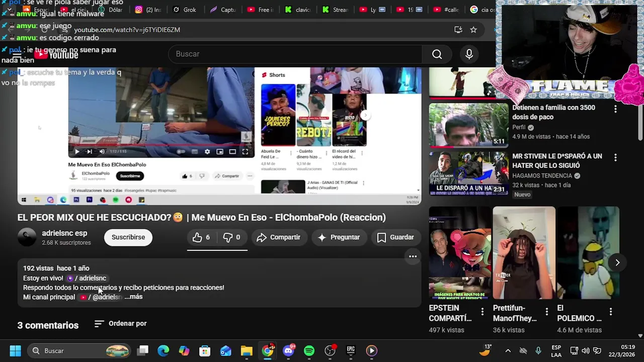
Task: Switch to the Google cia tab
Action: (x=482, y=10)
